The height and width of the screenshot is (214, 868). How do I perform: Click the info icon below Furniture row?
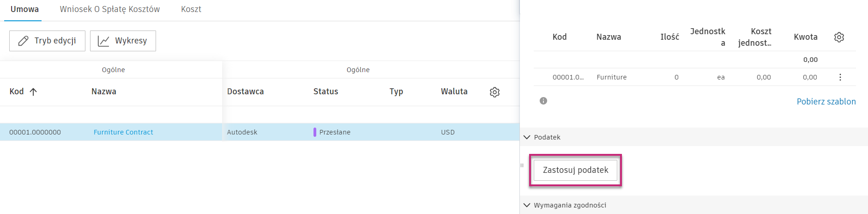[543, 101]
